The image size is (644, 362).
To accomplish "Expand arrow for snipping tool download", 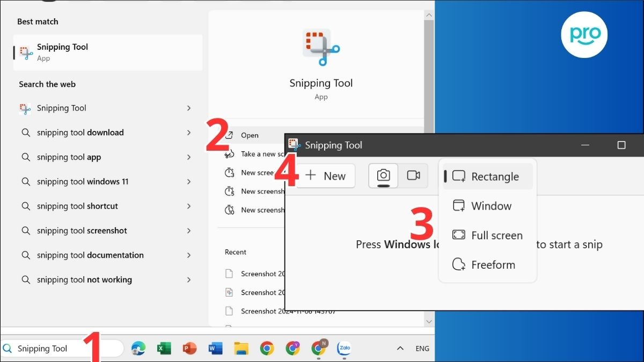I will pos(189,132).
